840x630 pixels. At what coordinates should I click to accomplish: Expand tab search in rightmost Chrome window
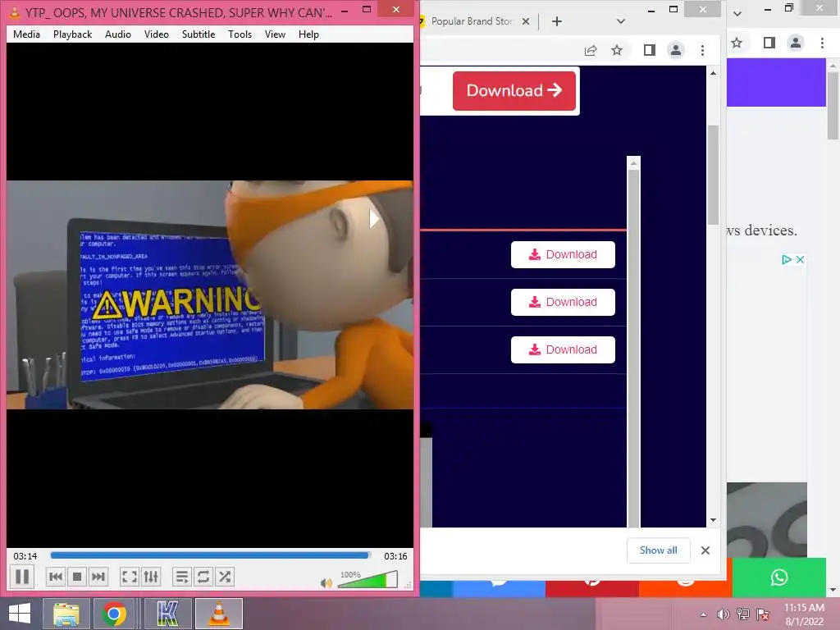point(737,13)
